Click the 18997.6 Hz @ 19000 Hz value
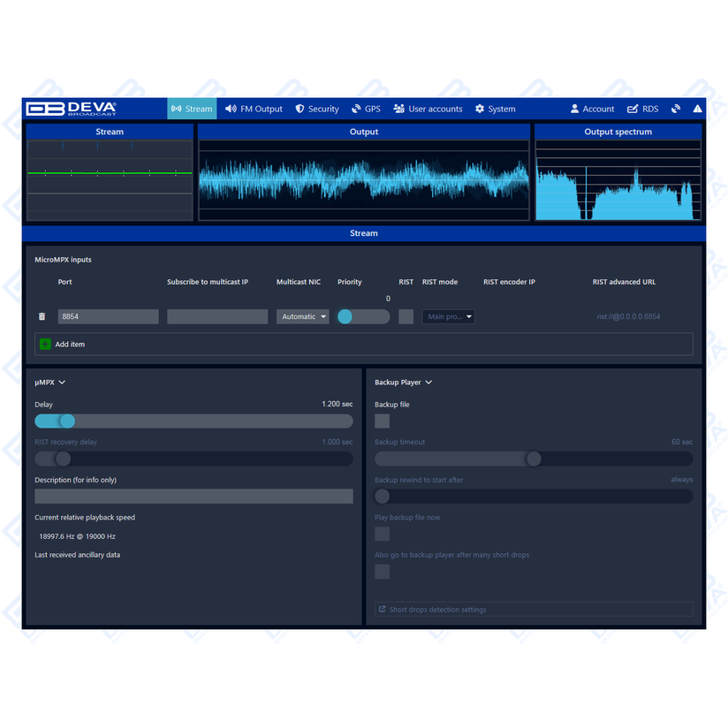The width and height of the screenshot is (728, 728). point(78,536)
